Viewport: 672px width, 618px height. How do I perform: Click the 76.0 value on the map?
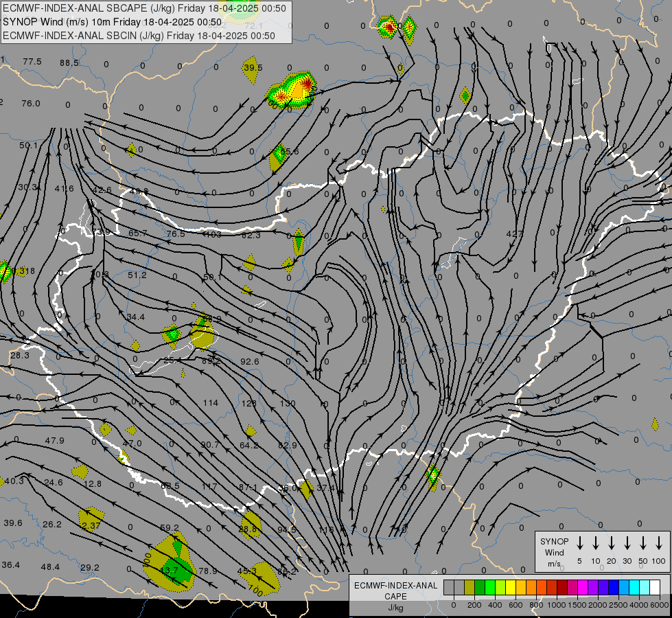31,104
